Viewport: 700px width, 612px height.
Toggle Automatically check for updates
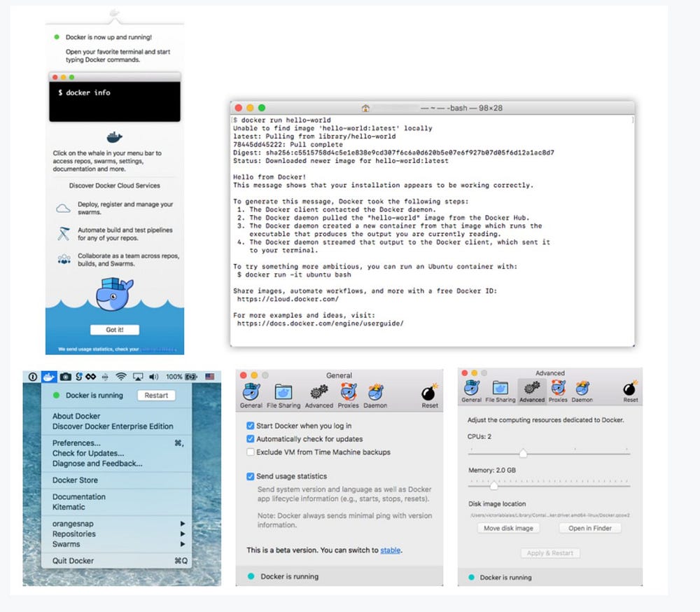tap(251, 438)
